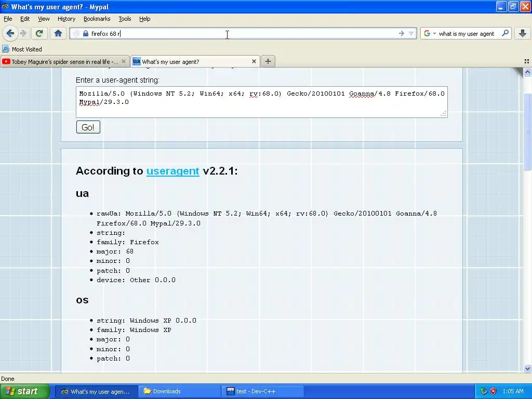532x399 pixels.
Task: Click the 'Enter a user-agent string:' label
Action: point(117,80)
